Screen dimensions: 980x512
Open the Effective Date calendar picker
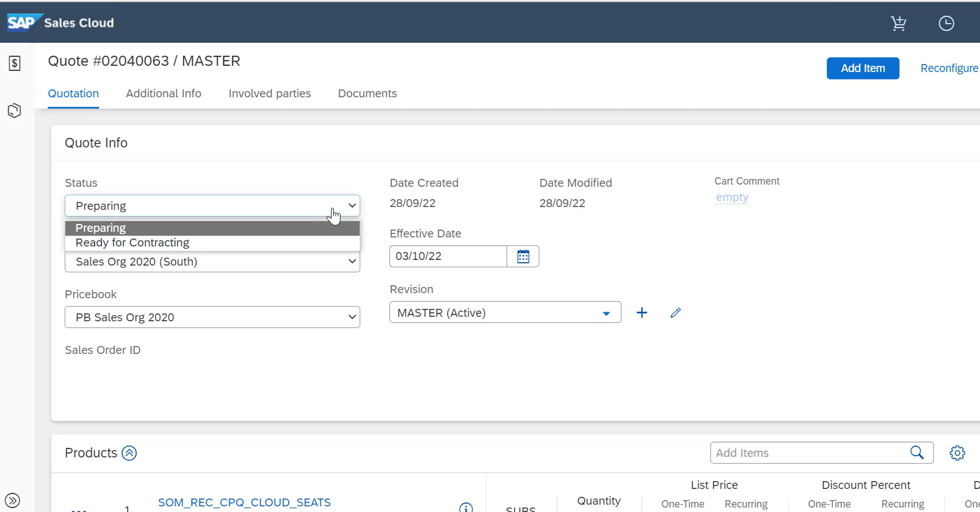(523, 257)
